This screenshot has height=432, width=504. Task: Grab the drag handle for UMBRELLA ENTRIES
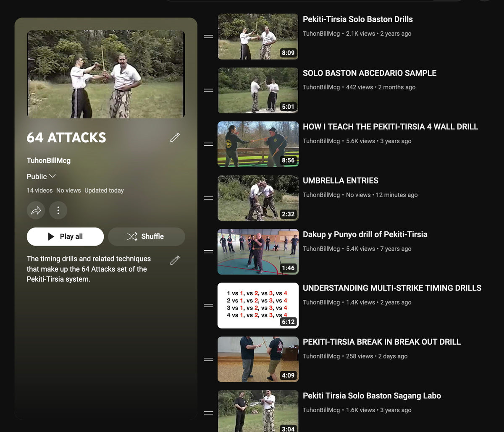pos(208,198)
